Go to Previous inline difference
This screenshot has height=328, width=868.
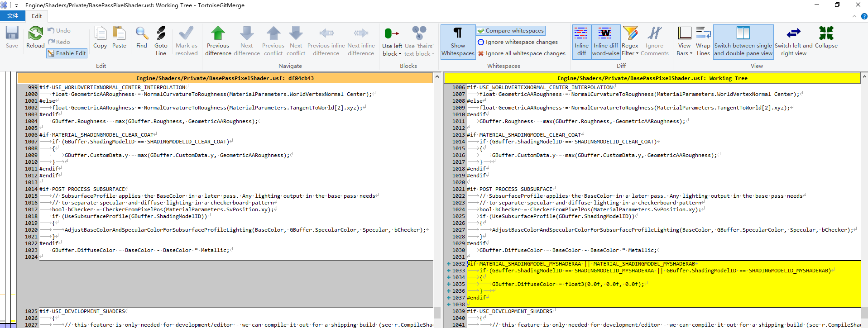coord(326,41)
